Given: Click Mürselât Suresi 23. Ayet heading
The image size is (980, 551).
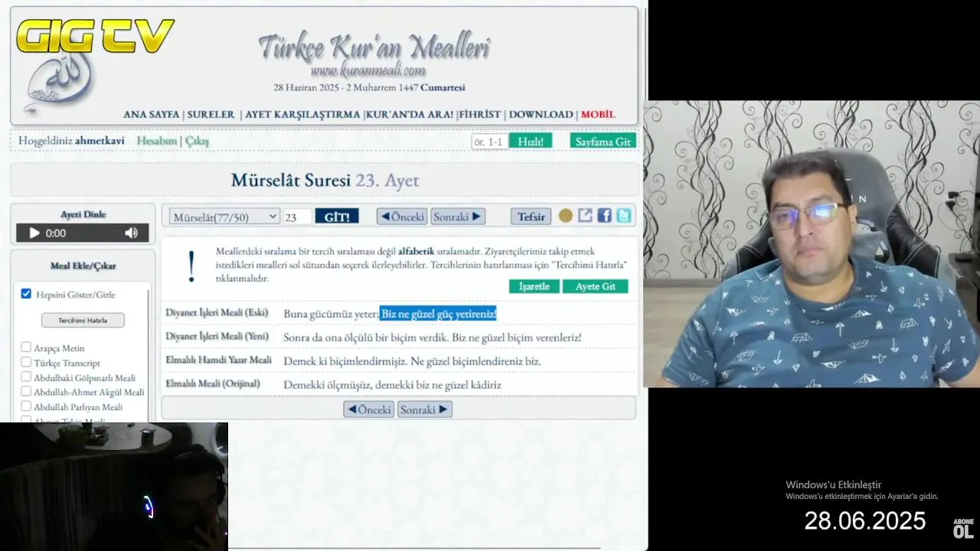Looking at the screenshot, I should coord(325,181).
